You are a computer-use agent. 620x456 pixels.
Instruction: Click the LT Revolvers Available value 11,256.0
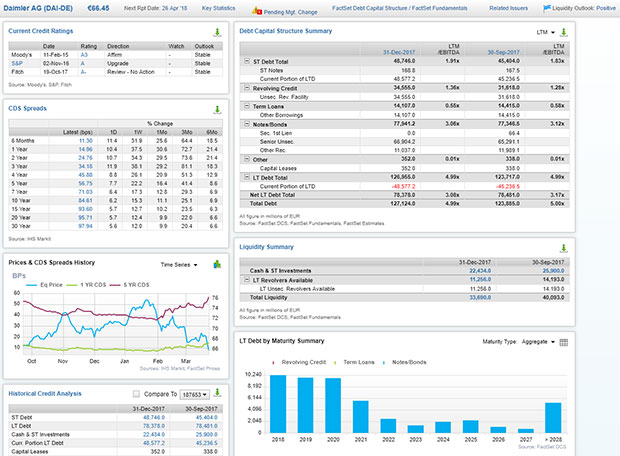480,280
